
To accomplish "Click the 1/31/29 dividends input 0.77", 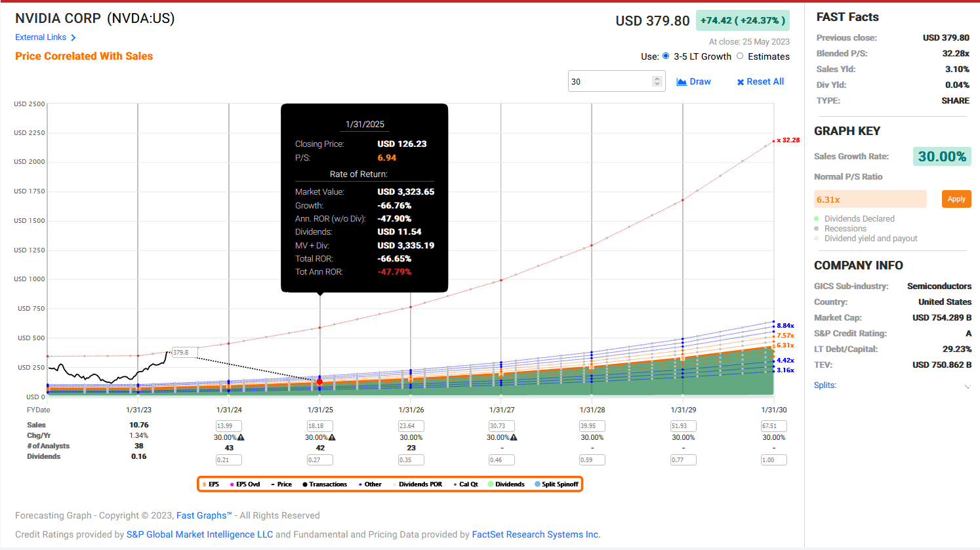I will pyautogui.click(x=683, y=460).
